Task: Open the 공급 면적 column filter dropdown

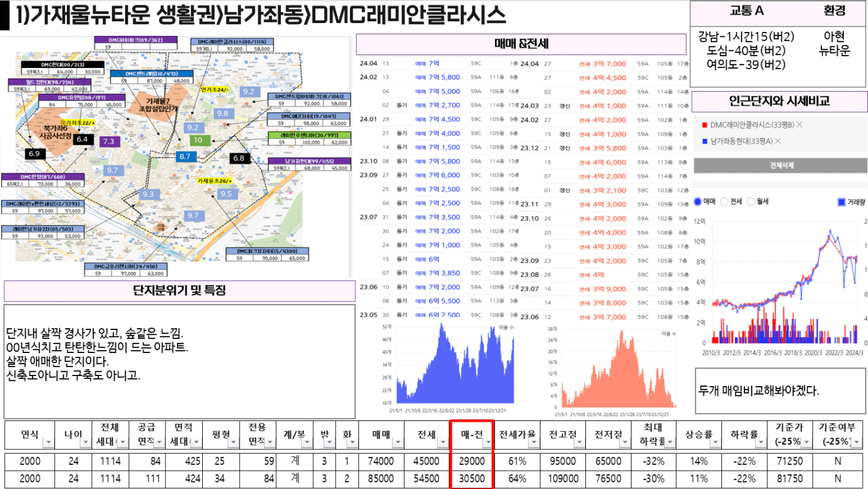Action: coord(160,442)
